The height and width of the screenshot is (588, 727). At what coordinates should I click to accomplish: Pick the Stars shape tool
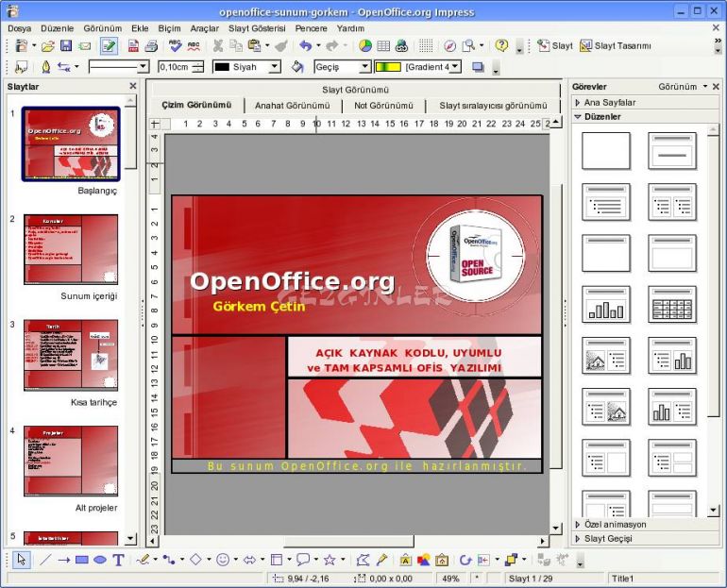click(330, 560)
